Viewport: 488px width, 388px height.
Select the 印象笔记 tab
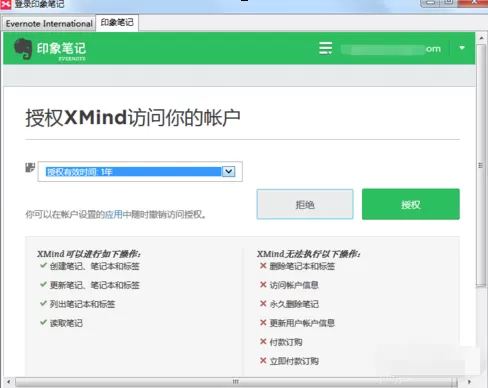[117, 23]
